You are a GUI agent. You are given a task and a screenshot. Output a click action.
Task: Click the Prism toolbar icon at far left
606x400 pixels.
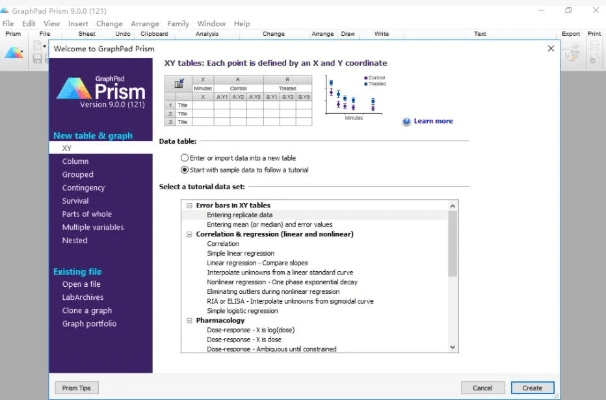[14, 54]
